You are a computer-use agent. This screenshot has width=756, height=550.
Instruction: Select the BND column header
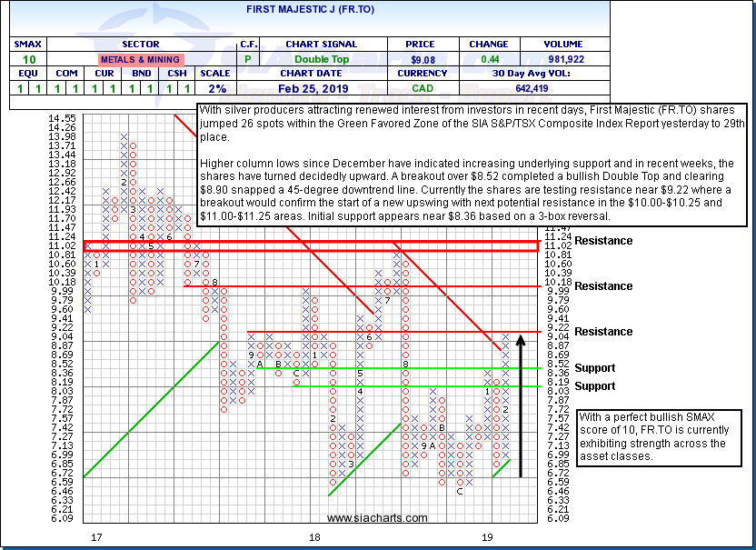[139, 74]
